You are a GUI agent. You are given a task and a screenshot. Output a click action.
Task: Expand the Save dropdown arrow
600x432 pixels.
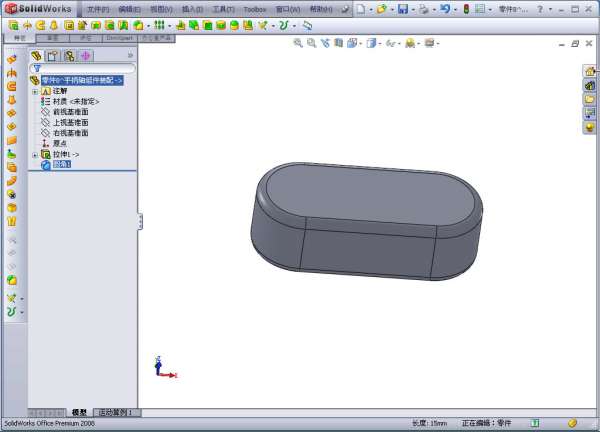(x=413, y=10)
